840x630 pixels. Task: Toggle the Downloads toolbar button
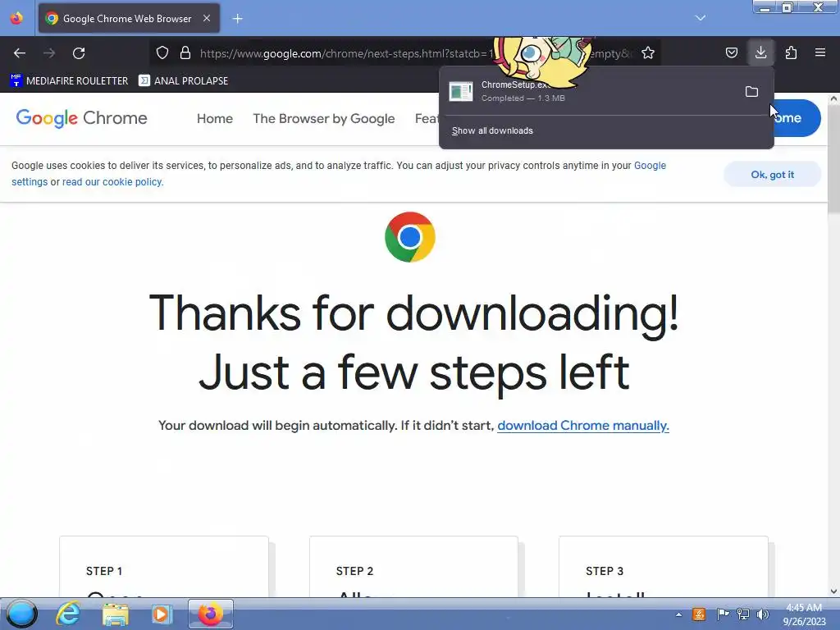point(760,52)
